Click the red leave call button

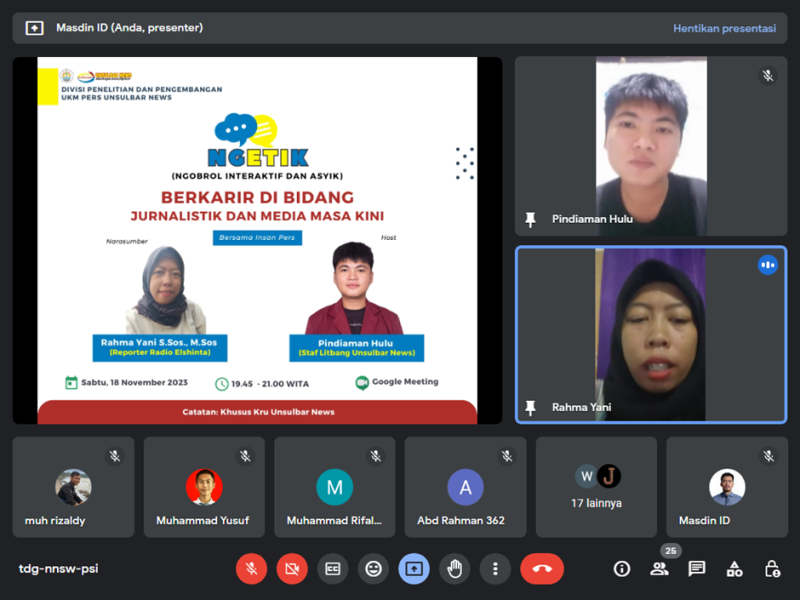[x=542, y=569]
